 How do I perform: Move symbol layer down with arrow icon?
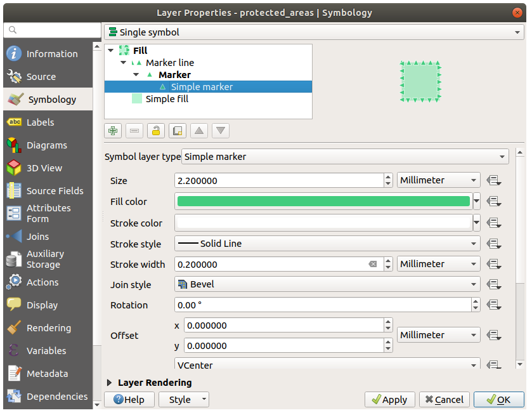(x=221, y=131)
